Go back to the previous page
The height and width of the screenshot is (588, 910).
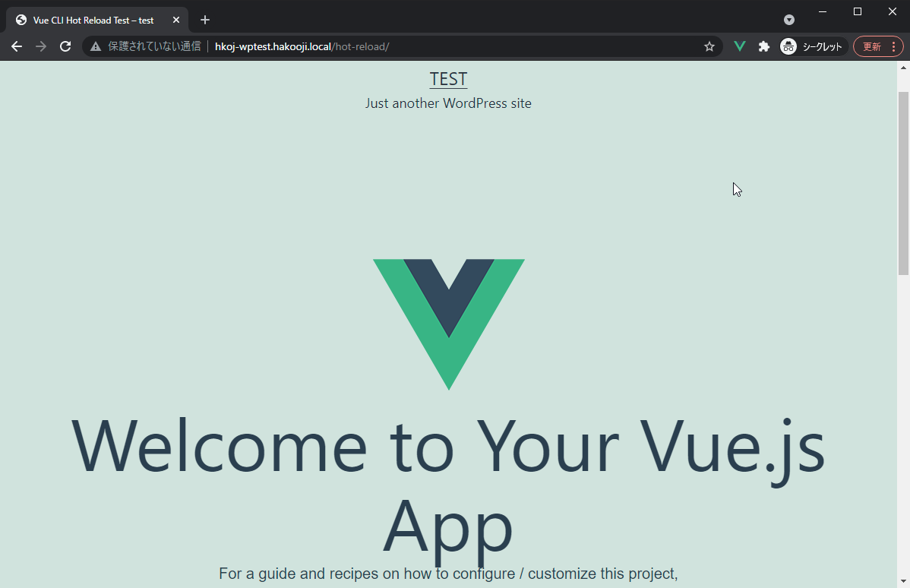pyautogui.click(x=17, y=46)
